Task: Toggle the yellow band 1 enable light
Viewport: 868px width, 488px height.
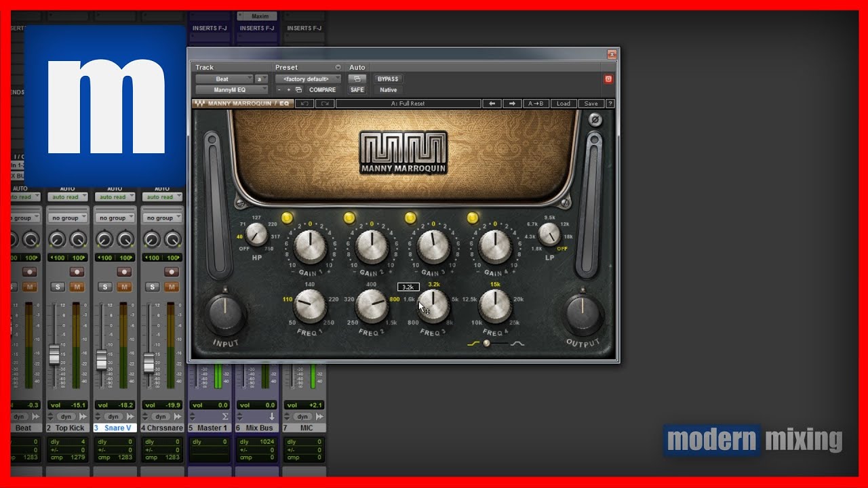Action: (287, 217)
